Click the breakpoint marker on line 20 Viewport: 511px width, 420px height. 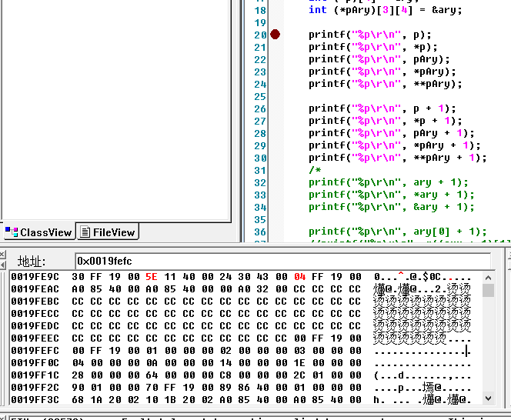click(x=275, y=35)
